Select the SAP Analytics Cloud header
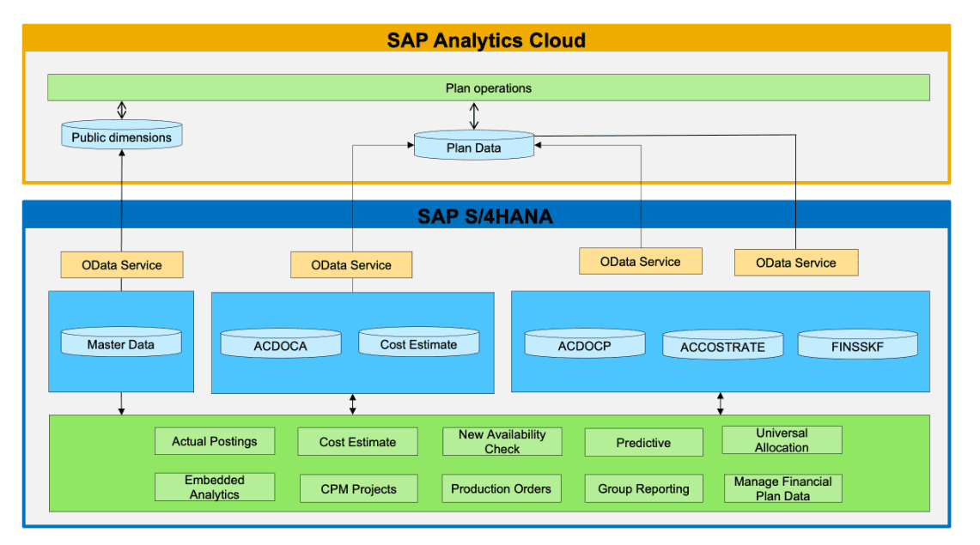 coord(487,39)
